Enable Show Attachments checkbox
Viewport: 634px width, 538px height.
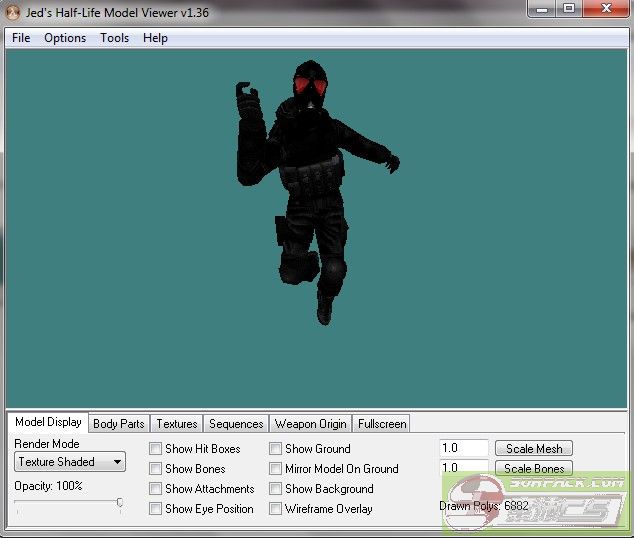[155, 489]
